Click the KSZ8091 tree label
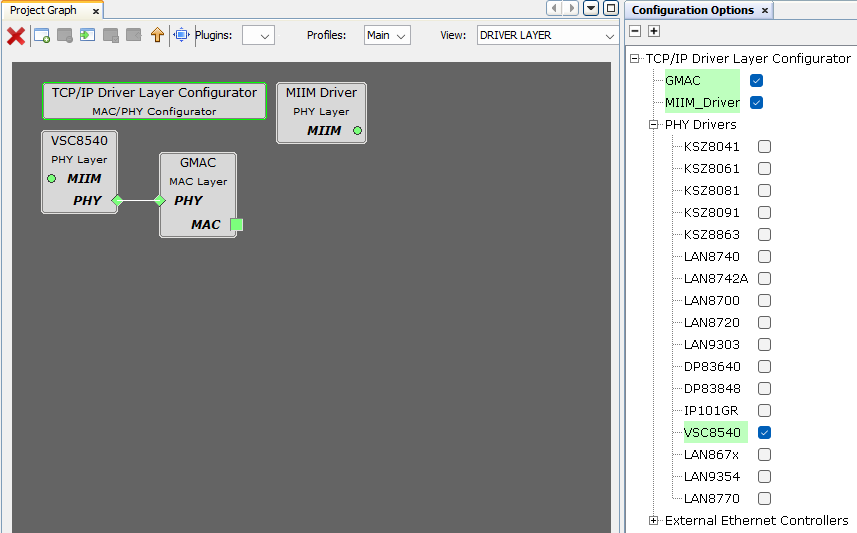The image size is (857, 533). click(x=712, y=213)
